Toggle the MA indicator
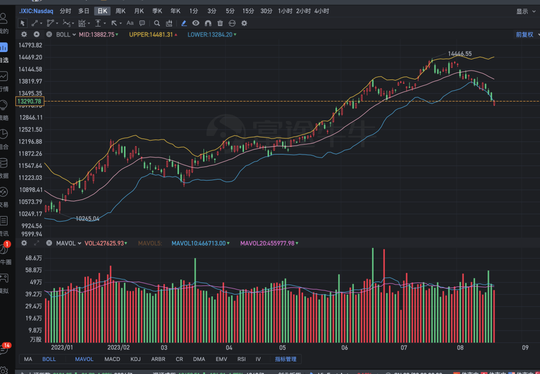This screenshot has height=374, width=540. 28,359
